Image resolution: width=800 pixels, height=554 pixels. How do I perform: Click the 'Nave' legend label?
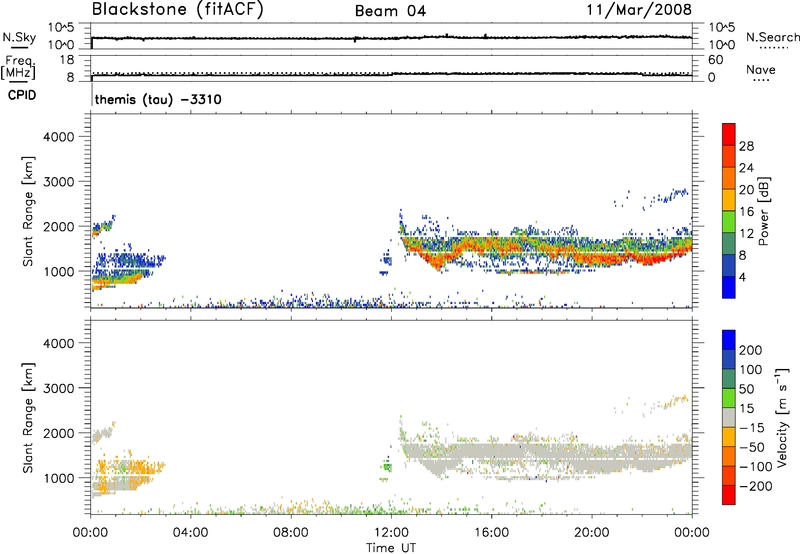(x=761, y=70)
